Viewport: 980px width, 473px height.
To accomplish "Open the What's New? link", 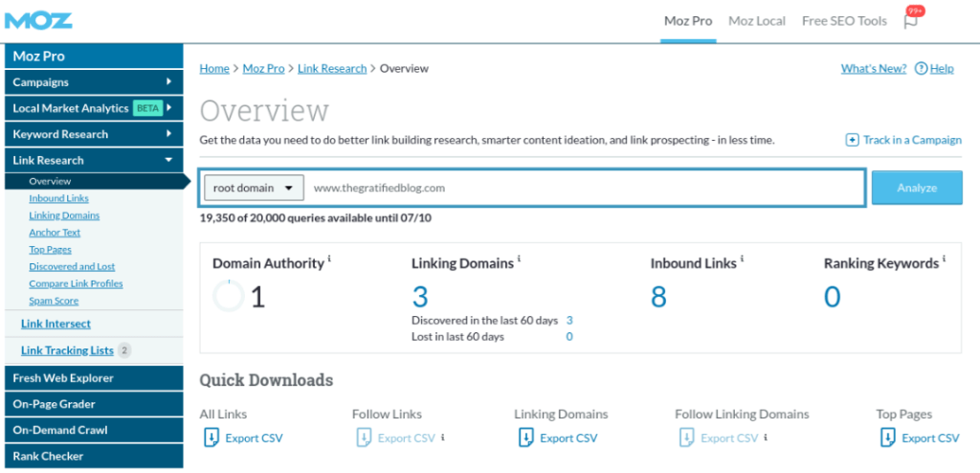I will [874, 69].
